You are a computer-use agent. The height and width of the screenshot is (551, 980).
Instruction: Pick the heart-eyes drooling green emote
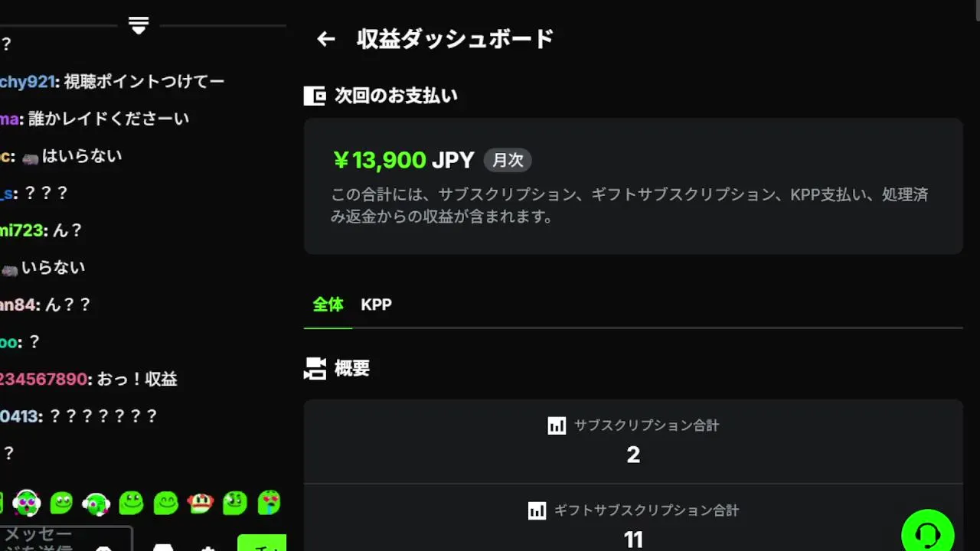tap(269, 503)
